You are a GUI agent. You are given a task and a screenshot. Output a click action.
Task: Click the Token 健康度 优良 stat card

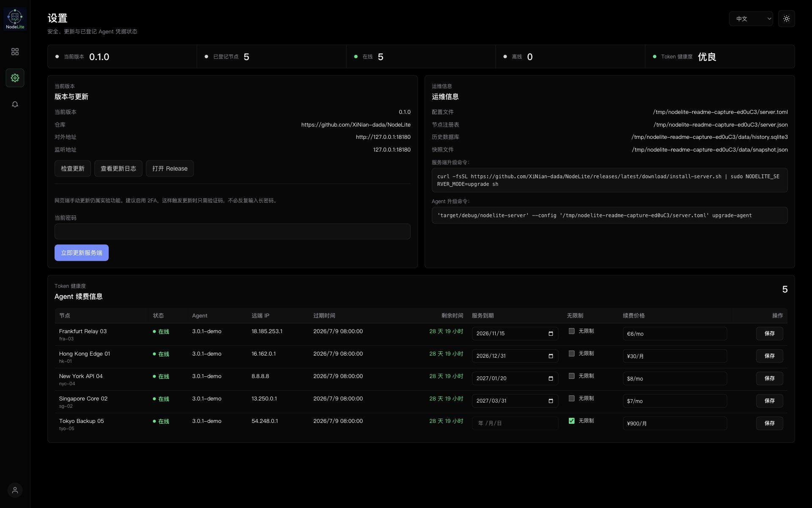[x=720, y=57]
